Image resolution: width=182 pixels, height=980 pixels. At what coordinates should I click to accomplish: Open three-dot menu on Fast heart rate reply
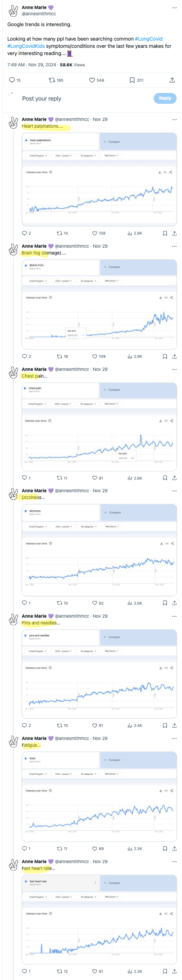pyautogui.click(x=174, y=861)
